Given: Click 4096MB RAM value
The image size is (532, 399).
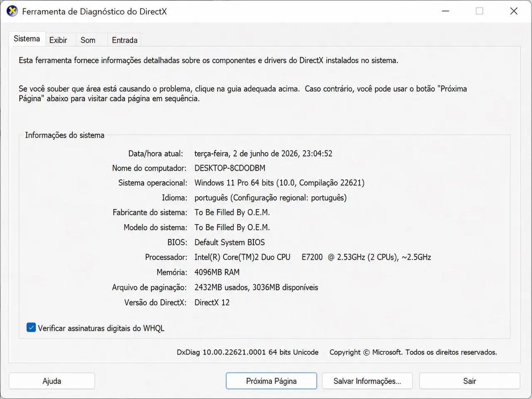Looking at the screenshot, I should coord(217,272).
